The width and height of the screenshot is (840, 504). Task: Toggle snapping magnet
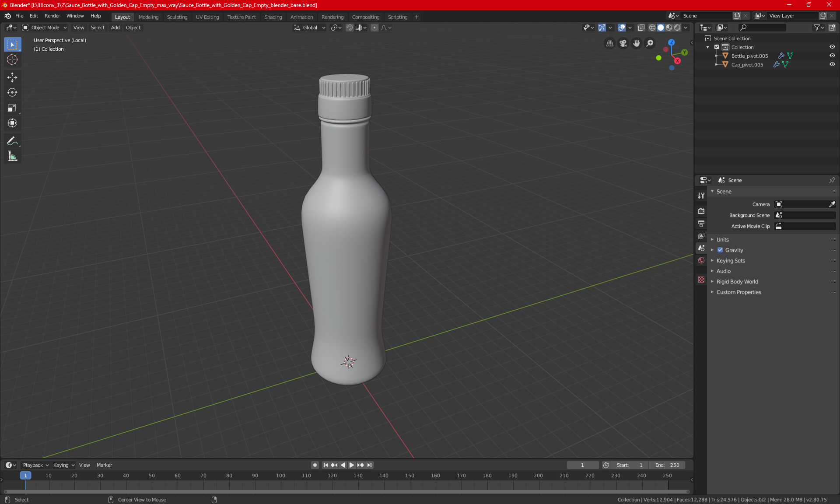[x=349, y=28]
